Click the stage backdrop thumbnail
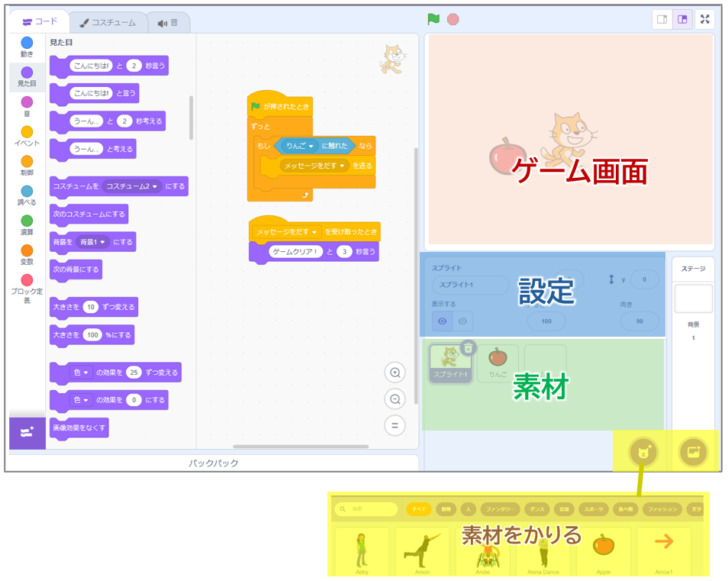The height and width of the screenshot is (581, 728). [x=693, y=299]
